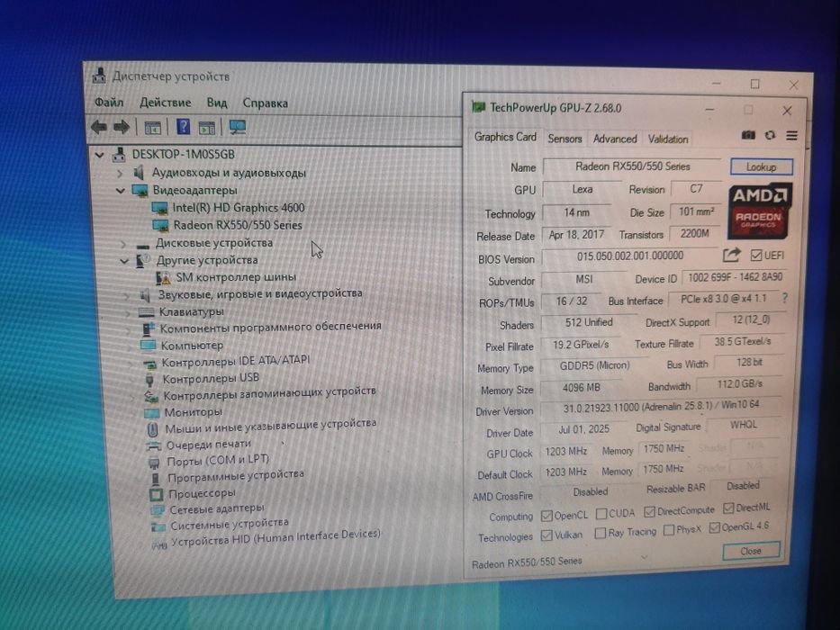Click the Driver Version field
Viewport: 840px width, 630px height.
click(x=660, y=407)
